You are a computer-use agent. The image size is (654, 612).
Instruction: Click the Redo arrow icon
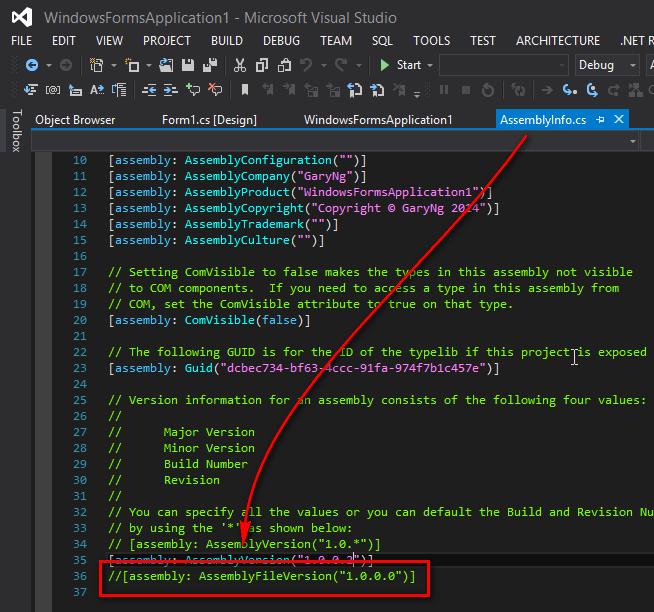341,65
